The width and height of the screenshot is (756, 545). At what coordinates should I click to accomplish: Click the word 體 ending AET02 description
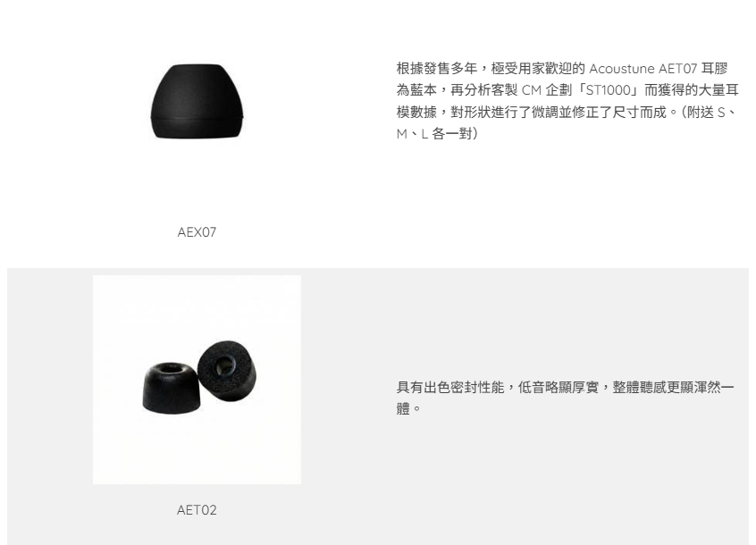tap(403, 408)
